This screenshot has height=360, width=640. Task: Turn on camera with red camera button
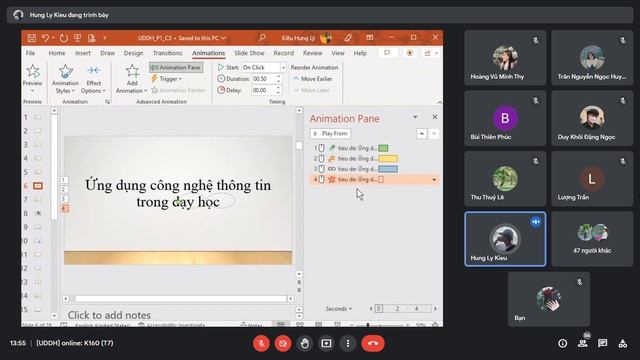(283, 343)
